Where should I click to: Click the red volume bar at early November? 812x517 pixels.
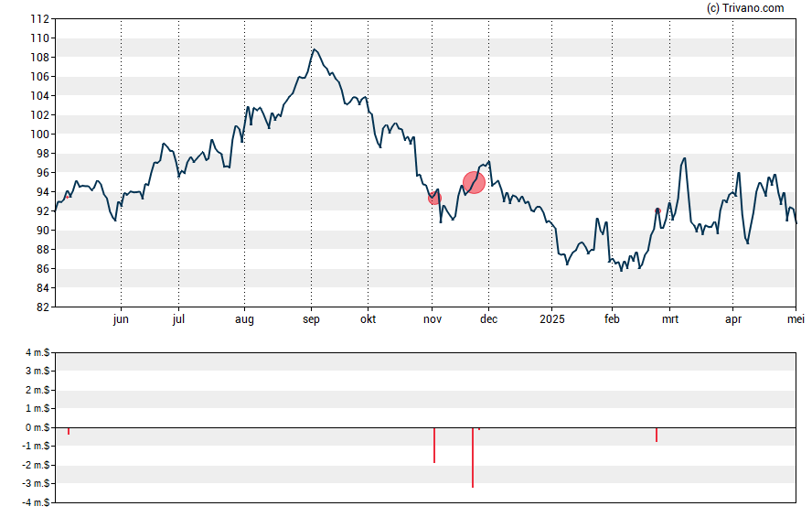coord(434,446)
